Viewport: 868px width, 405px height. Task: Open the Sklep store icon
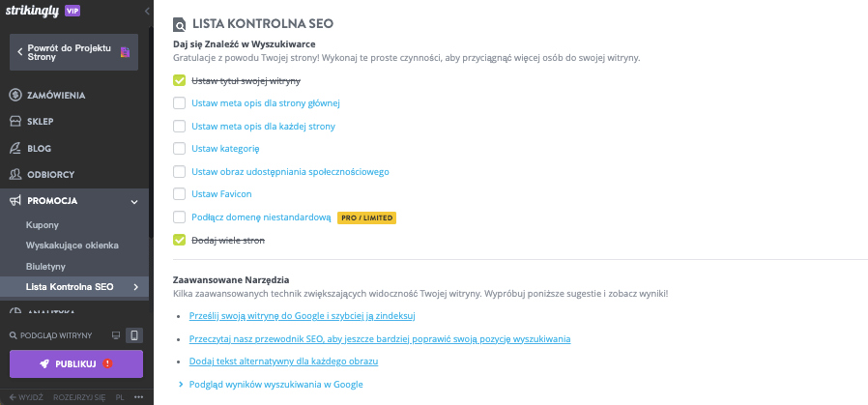pos(15,121)
